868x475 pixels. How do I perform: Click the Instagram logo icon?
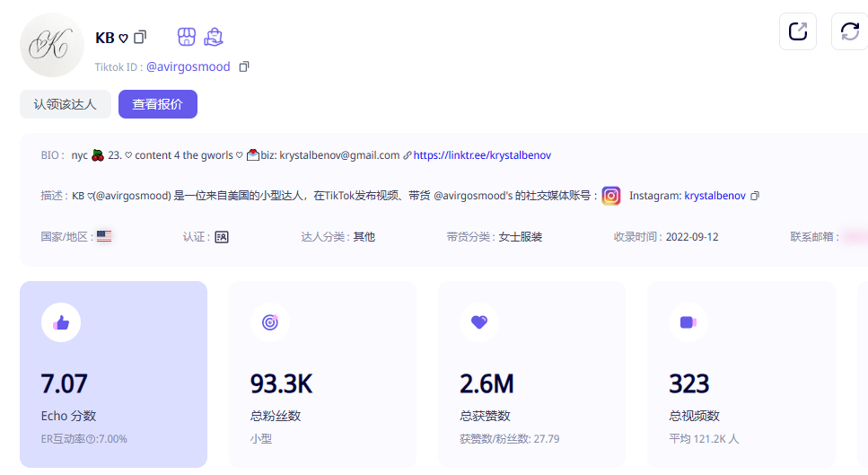(x=611, y=196)
